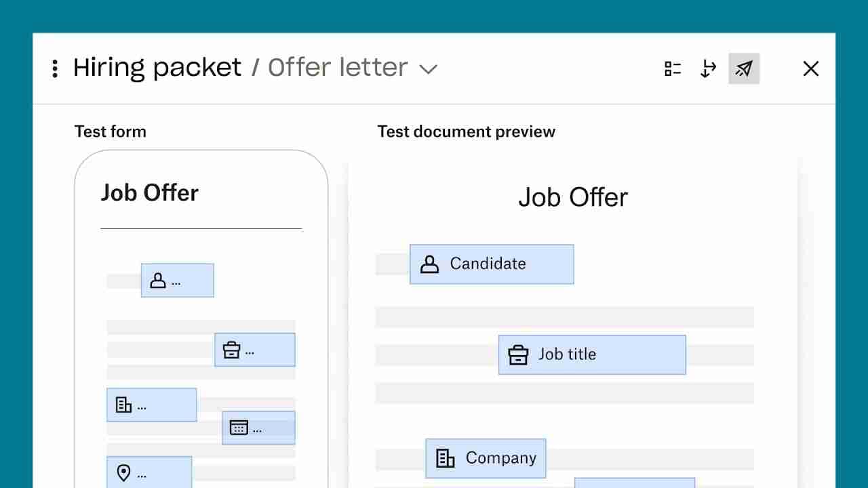Select the Candidate field in document preview
This screenshot has width=868, height=488.
pyautogui.click(x=492, y=264)
